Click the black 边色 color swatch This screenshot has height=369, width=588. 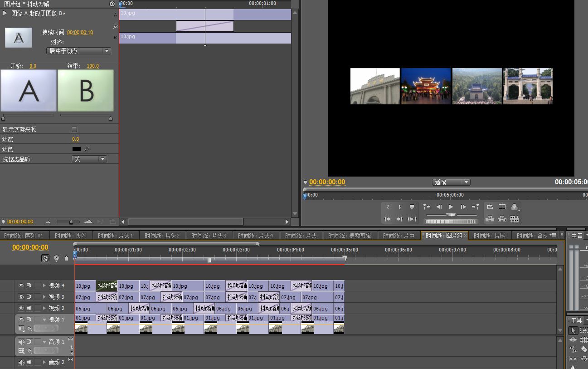pos(76,149)
